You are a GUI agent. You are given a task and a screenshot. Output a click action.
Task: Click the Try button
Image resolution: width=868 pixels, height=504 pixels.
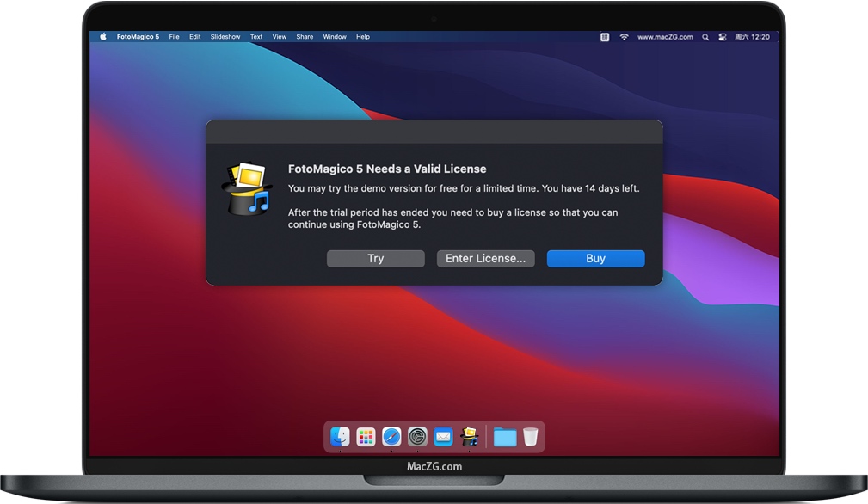point(376,258)
